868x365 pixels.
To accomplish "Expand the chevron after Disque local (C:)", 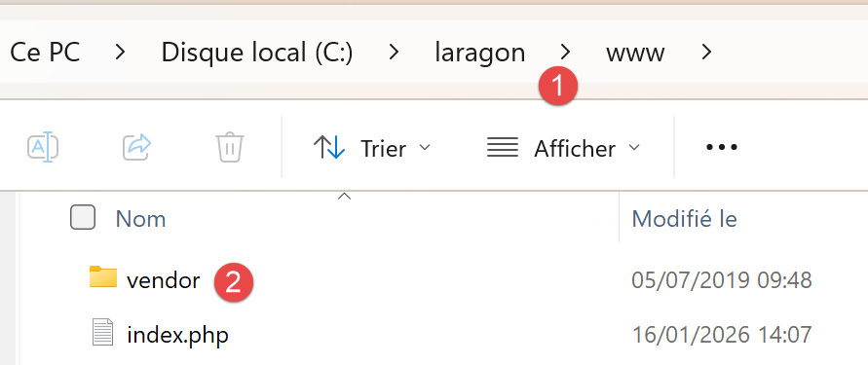I will 394,53.
